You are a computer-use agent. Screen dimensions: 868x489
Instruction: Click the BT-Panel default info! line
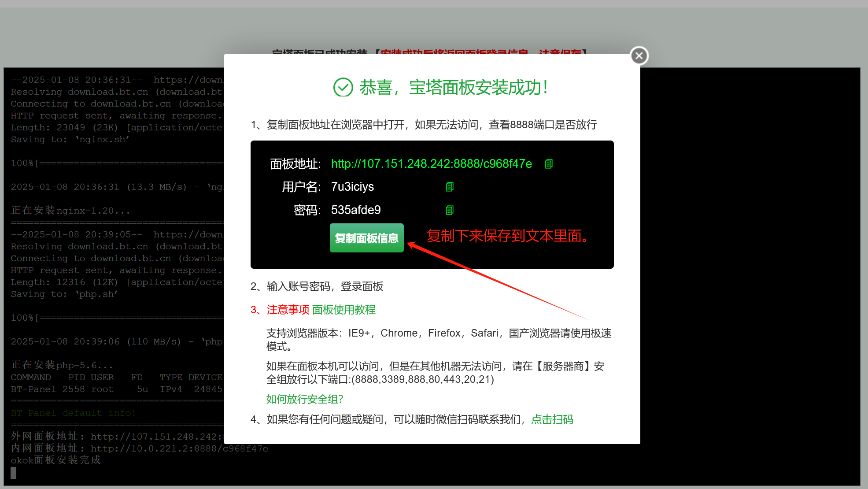(74, 413)
